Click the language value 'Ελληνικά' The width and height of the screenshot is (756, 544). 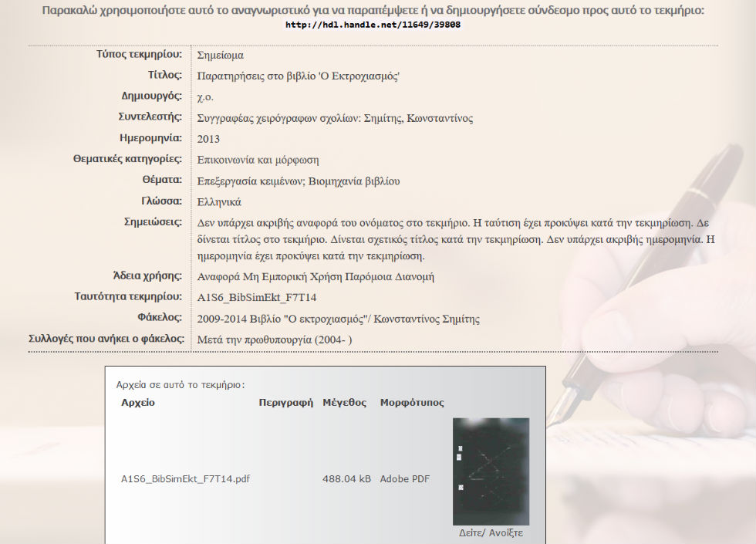[x=219, y=202]
